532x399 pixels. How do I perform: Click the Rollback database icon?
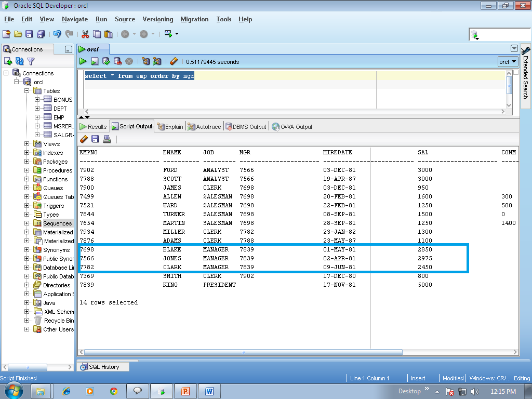point(117,61)
